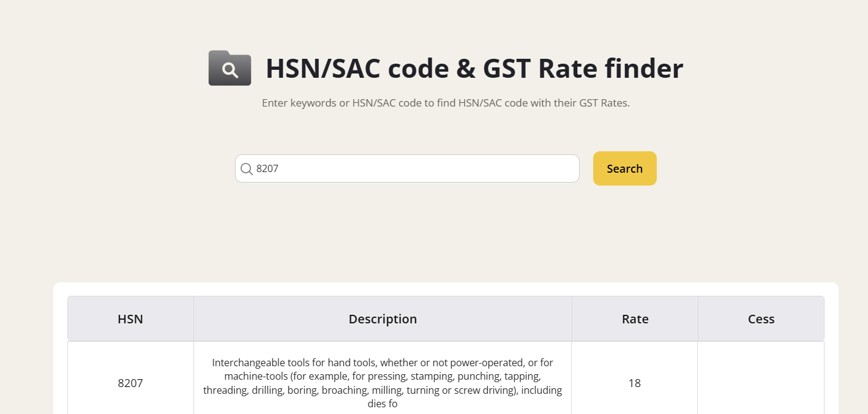Viewport: 868px width, 414px height.
Task: Click the 'Enter keywords' subtitle text
Action: pos(299,103)
